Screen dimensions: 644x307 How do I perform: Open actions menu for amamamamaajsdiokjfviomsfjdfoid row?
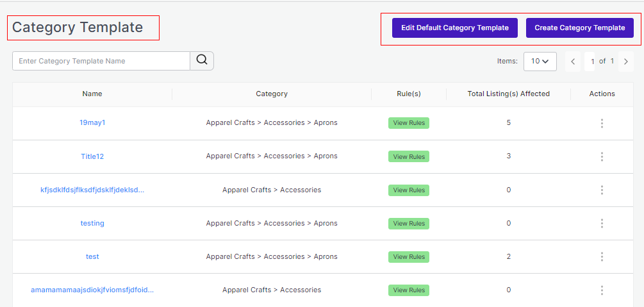coord(602,290)
